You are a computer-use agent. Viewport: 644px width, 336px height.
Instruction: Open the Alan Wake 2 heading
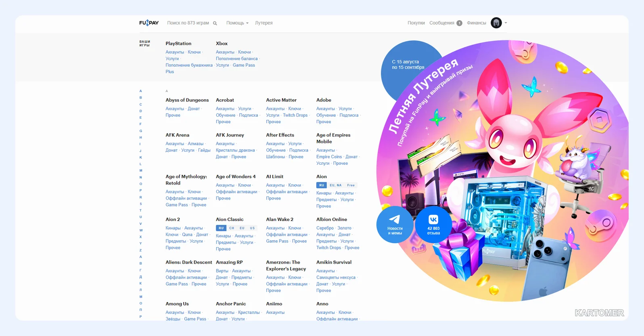280,220
